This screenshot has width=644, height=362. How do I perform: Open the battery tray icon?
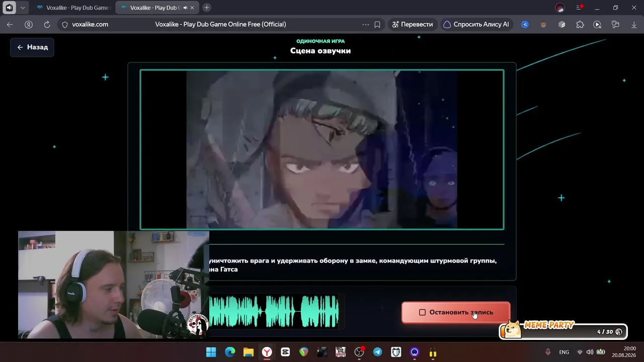tap(600, 352)
